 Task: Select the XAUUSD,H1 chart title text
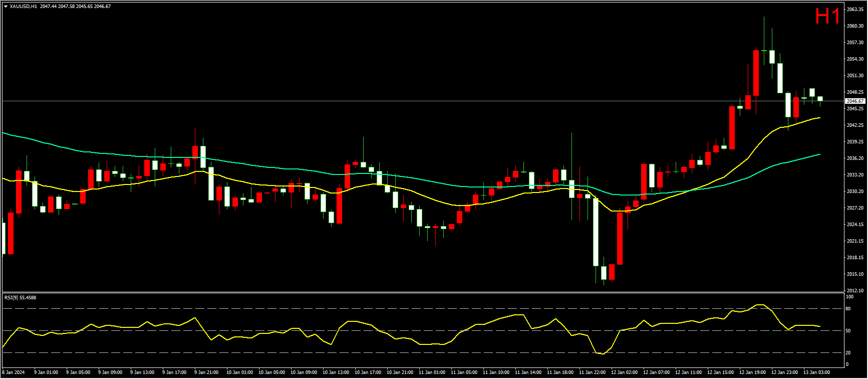(23, 7)
